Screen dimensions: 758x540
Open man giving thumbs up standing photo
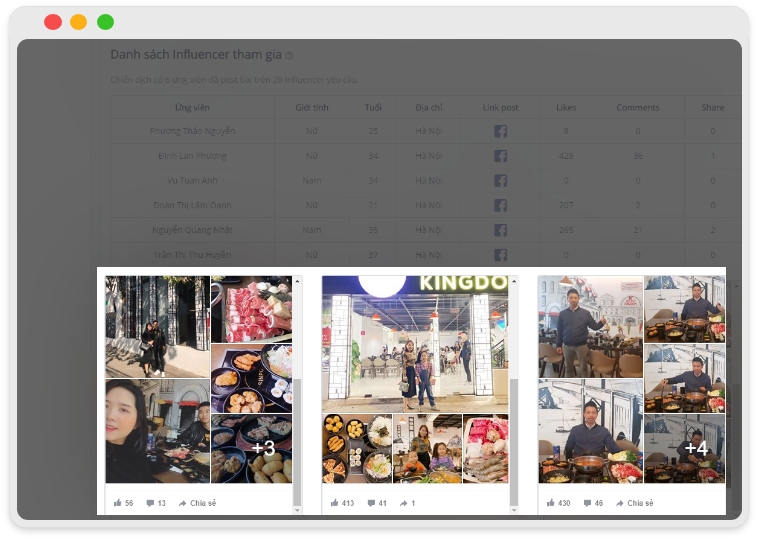coord(591,327)
